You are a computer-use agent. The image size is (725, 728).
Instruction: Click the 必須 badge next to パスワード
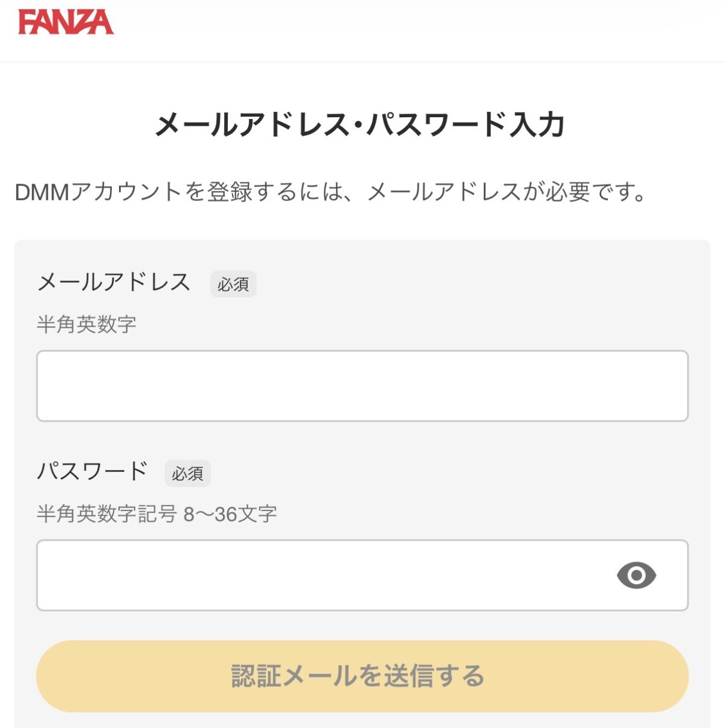pos(188,474)
